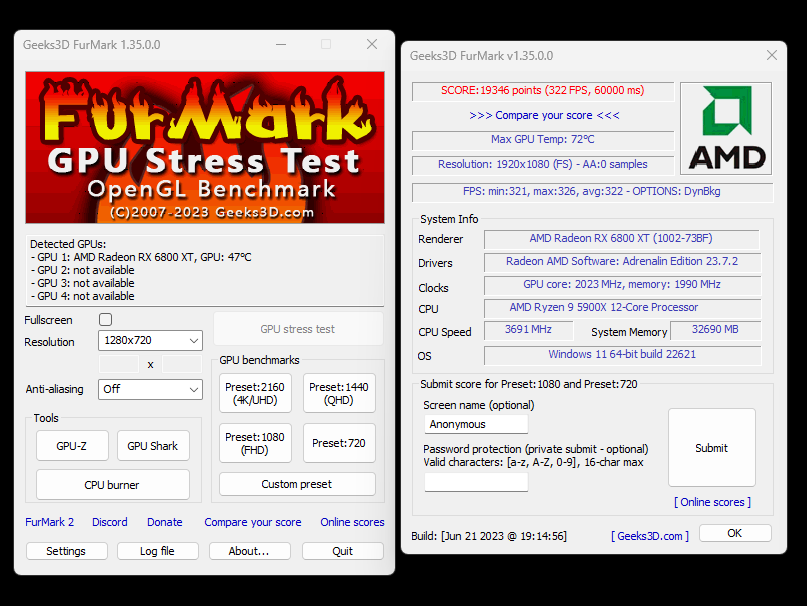Click the Build: [Jun 21 2023 @ 19:14:56] text
The width and height of the screenshot is (807, 606).
[489, 536]
